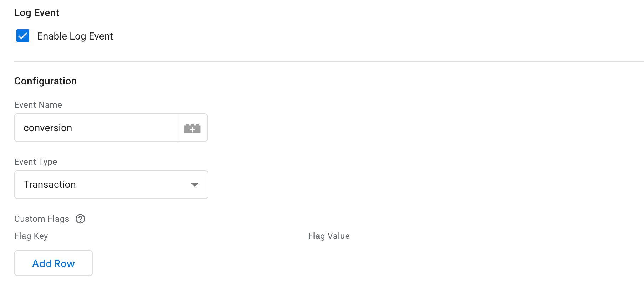Click the dropdown arrow icon on Event Type
Screen dimensions: 644x293
point(195,185)
